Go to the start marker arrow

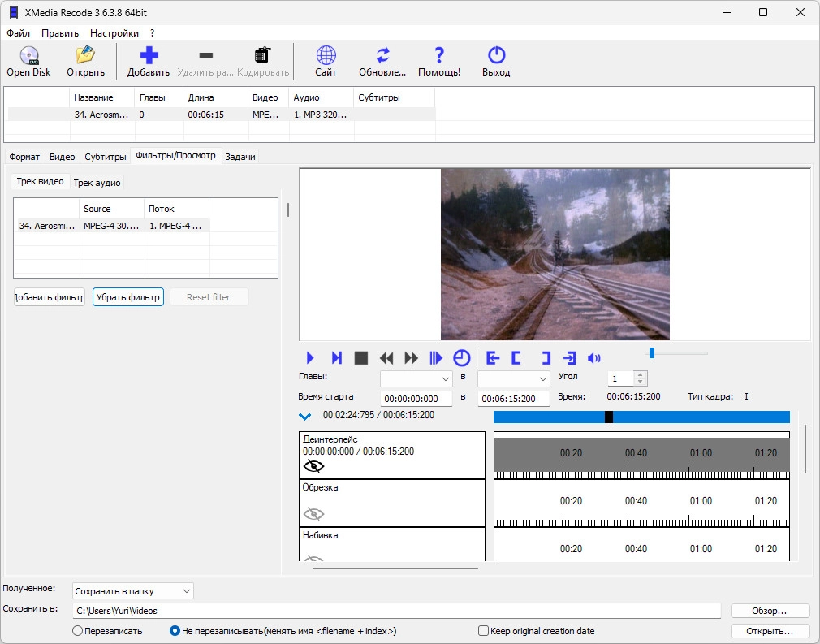point(493,358)
